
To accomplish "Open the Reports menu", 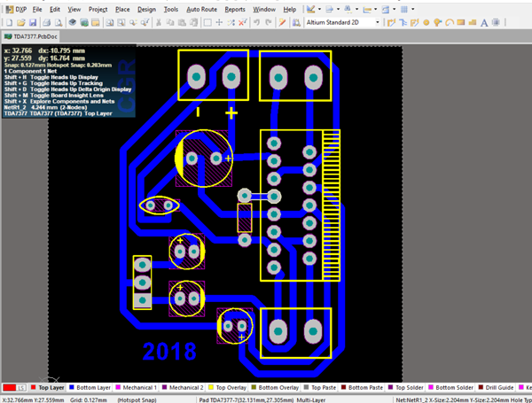I will (x=235, y=8).
